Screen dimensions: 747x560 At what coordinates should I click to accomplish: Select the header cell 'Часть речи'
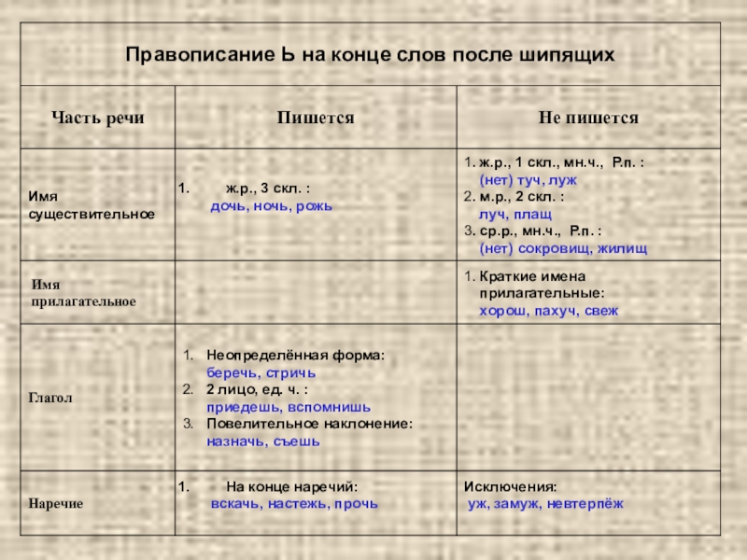coord(98,118)
